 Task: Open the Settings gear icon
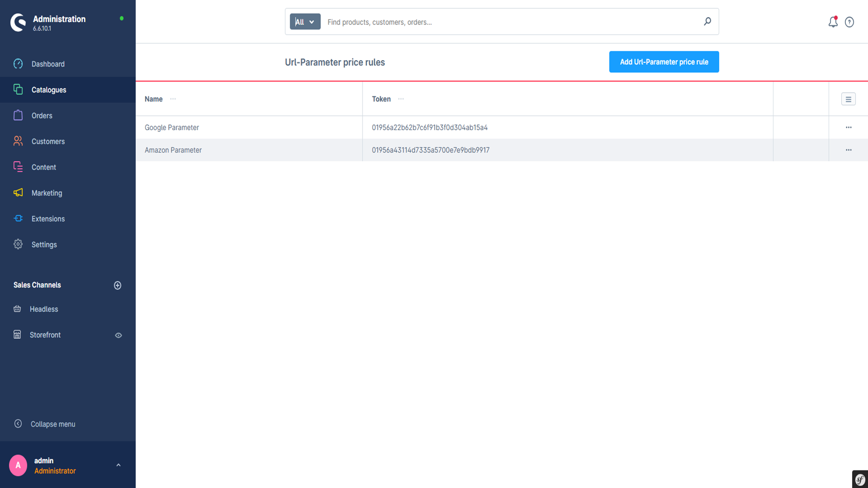click(x=18, y=244)
